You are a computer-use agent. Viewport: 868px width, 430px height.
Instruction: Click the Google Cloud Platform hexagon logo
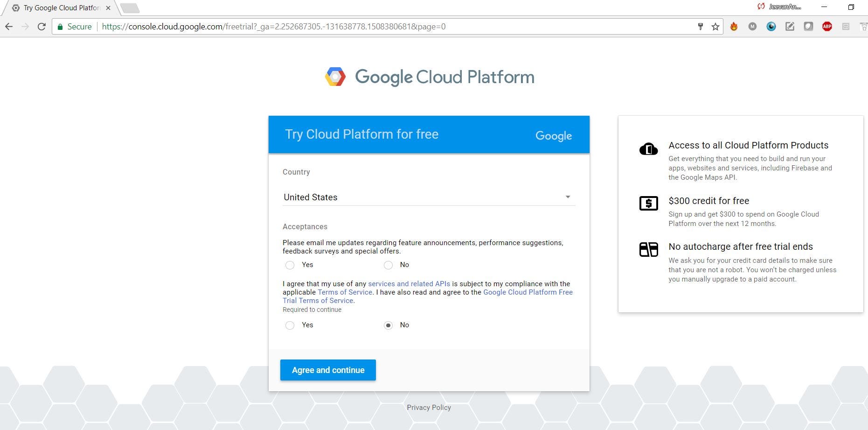pyautogui.click(x=335, y=77)
